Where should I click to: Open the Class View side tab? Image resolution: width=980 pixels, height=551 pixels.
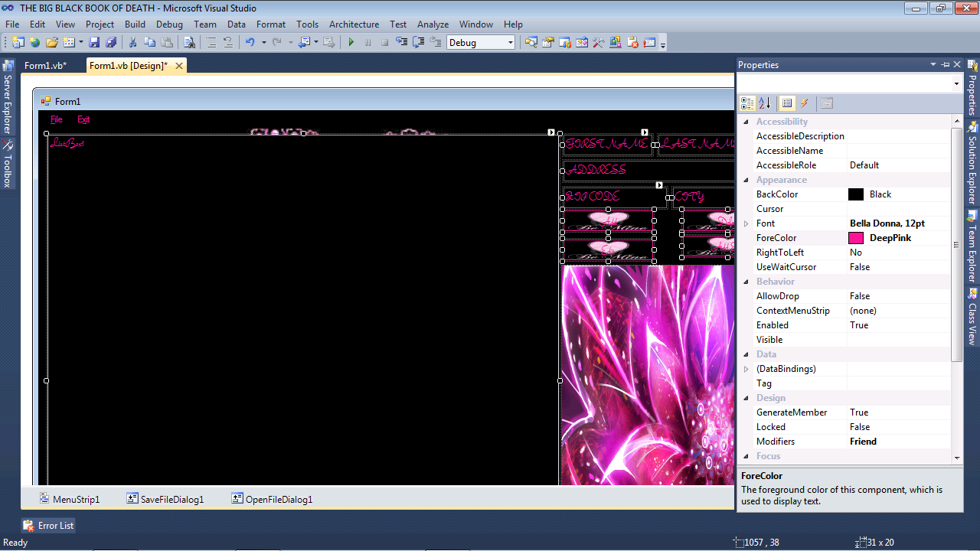[x=972, y=315]
